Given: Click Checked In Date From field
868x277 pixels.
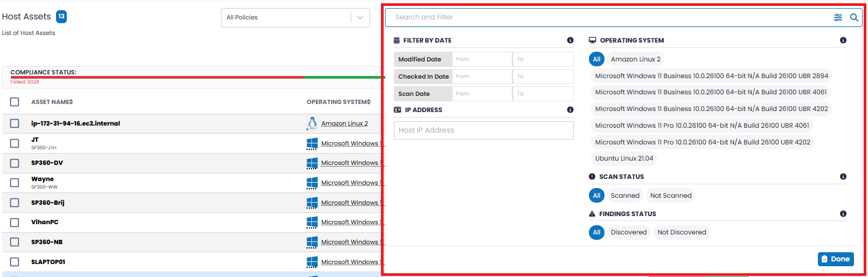Looking at the screenshot, I should 482,77.
